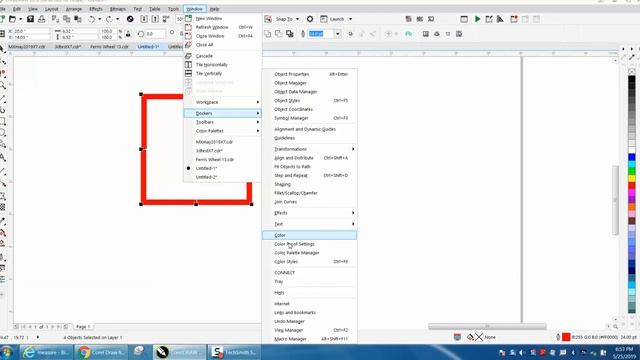640x360 pixels.
Task: Open the Effects menu in menu bar
Action: point(96,9)
